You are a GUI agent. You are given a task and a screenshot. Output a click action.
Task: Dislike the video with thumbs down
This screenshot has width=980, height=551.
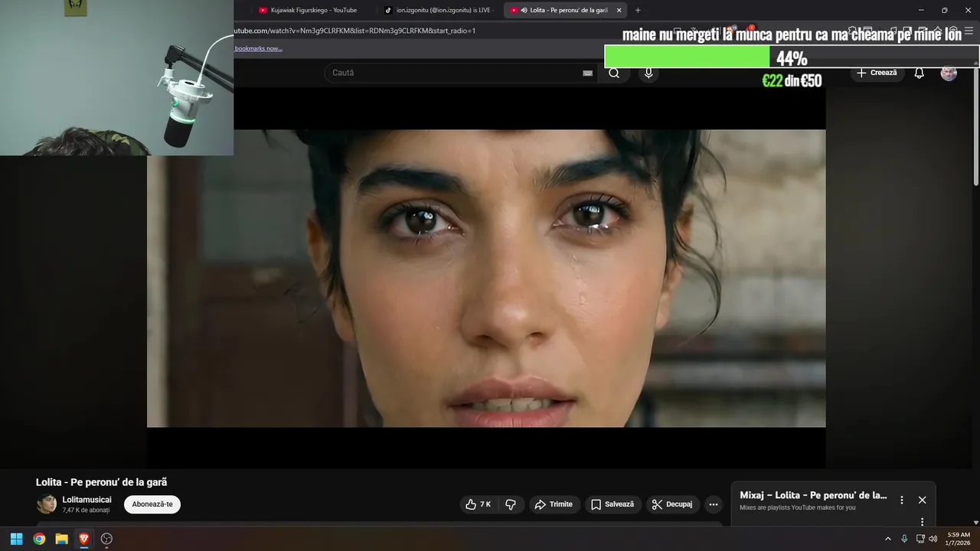(x=511, y=504)
